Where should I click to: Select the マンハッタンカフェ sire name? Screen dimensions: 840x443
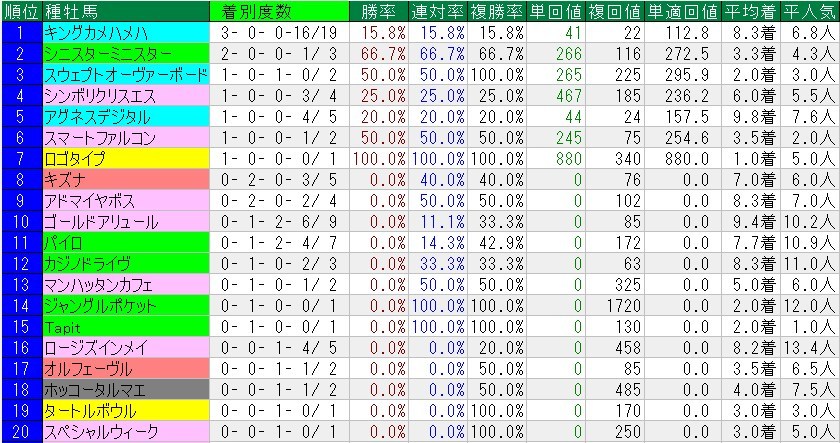point(126,284)
